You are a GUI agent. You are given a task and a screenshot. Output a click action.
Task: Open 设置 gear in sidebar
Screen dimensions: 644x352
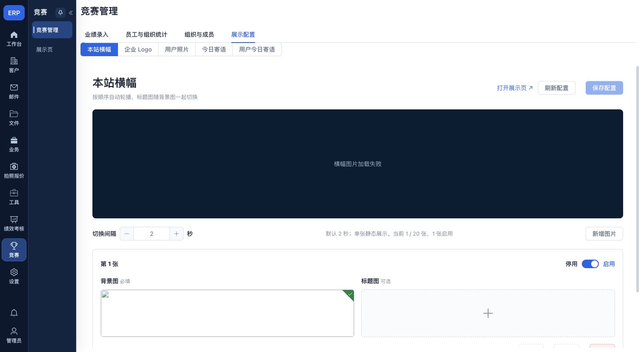coord(14,276)
